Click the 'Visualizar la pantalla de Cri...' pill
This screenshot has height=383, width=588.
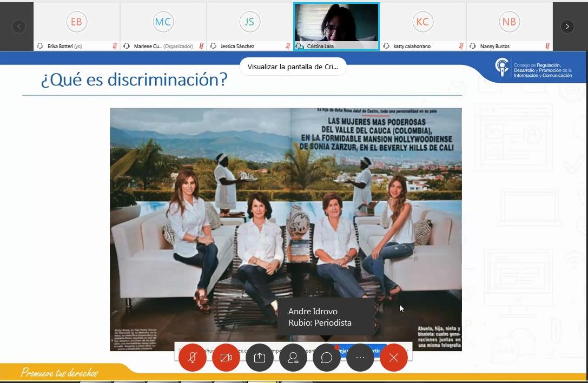(x=293, y=67)
